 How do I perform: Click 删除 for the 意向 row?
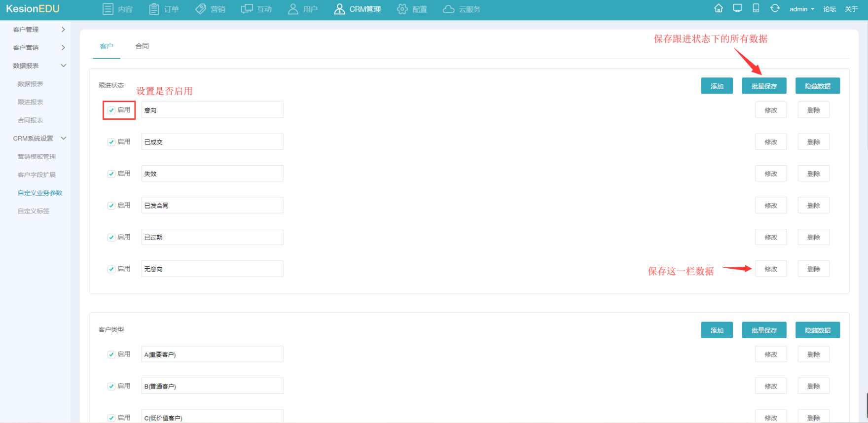(814, 110)
